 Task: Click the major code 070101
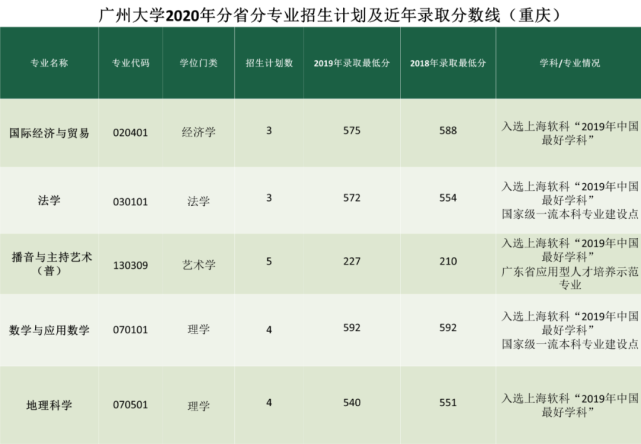pyautogui.click(x=130, y=330)
